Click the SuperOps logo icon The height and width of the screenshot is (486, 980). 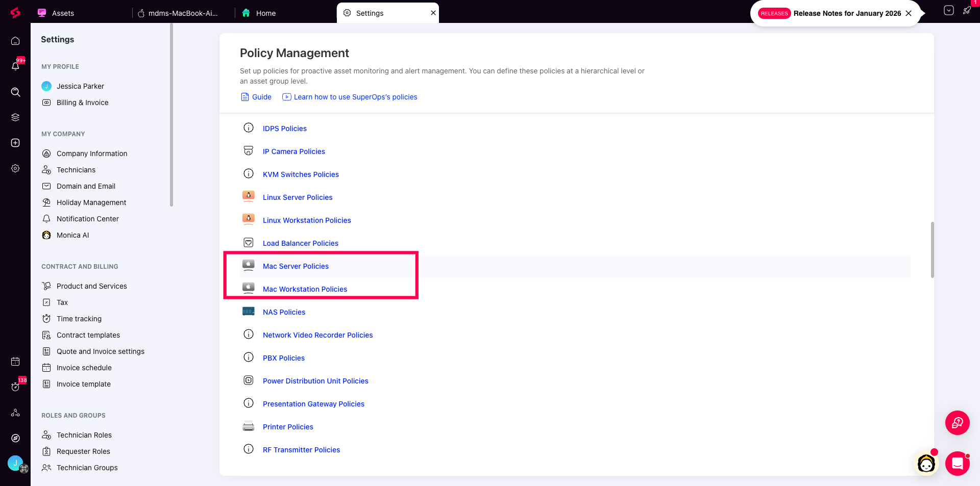click(15, 13)
